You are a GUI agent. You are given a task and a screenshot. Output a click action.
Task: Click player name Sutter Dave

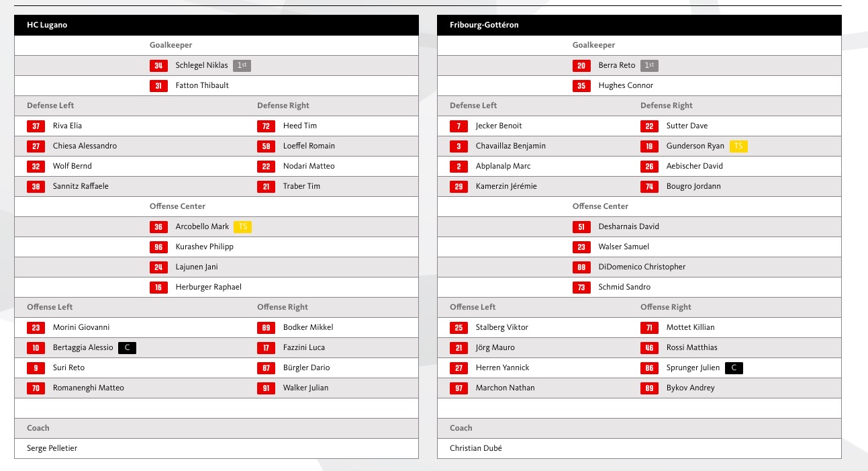tap(687, 126)
